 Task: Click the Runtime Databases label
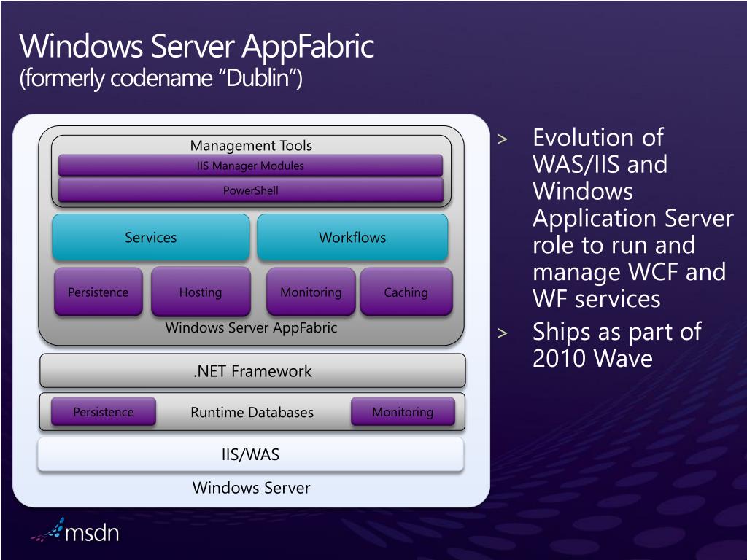pyautogui.click(x=252, y=413)
